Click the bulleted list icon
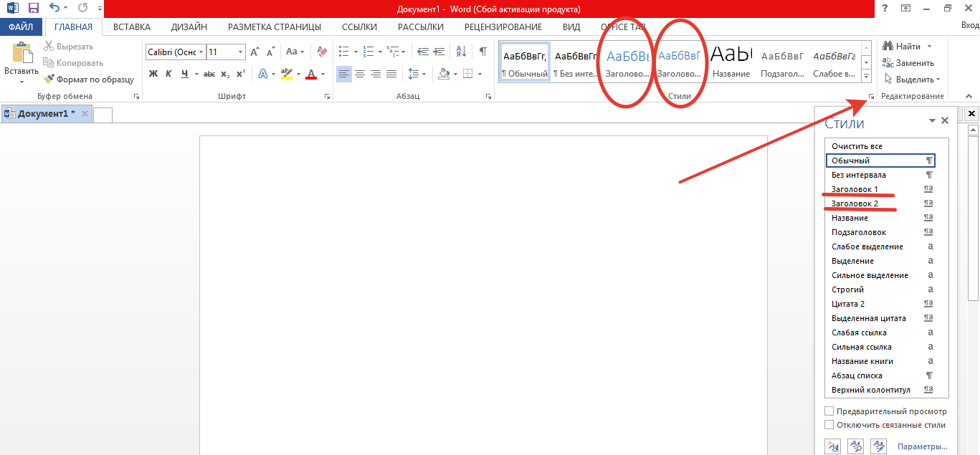Image resolution: width=980 pixels, height=455 pixels. pyautogui.click(x=343, y=52)
